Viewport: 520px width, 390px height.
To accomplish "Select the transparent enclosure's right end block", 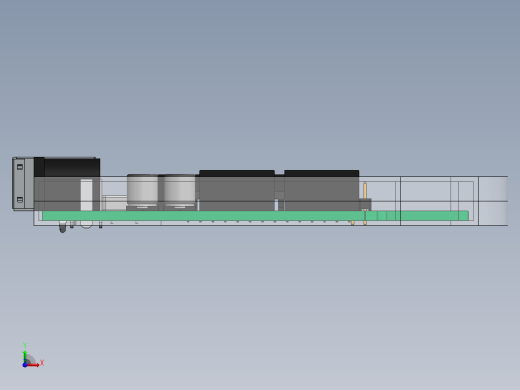I will [493, 201].
